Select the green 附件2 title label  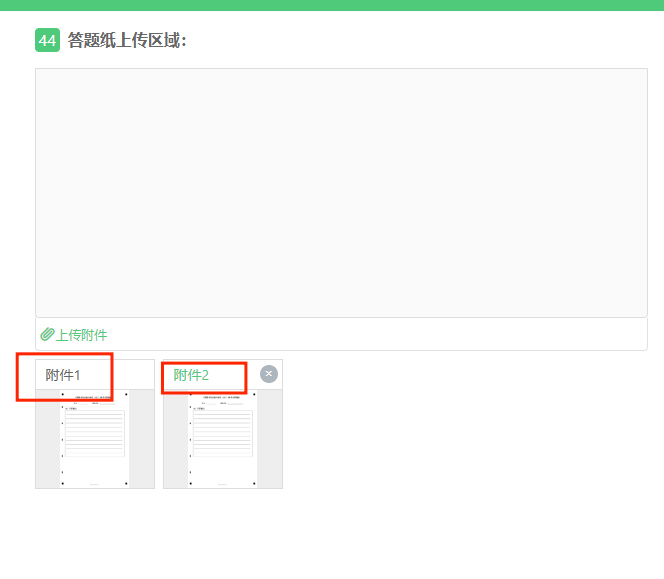coord(191,375)
